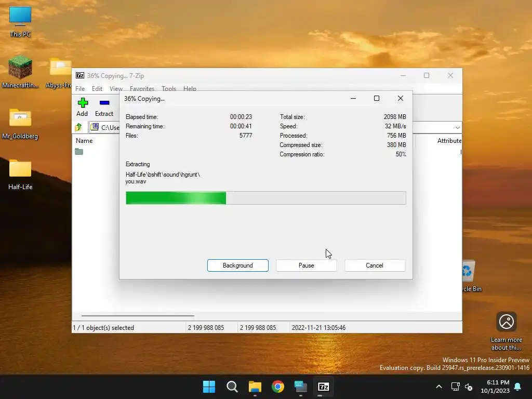The width and height of the screenshot is (532, 399).
Task: Open the Tools menu
Action: pos(169,88)
